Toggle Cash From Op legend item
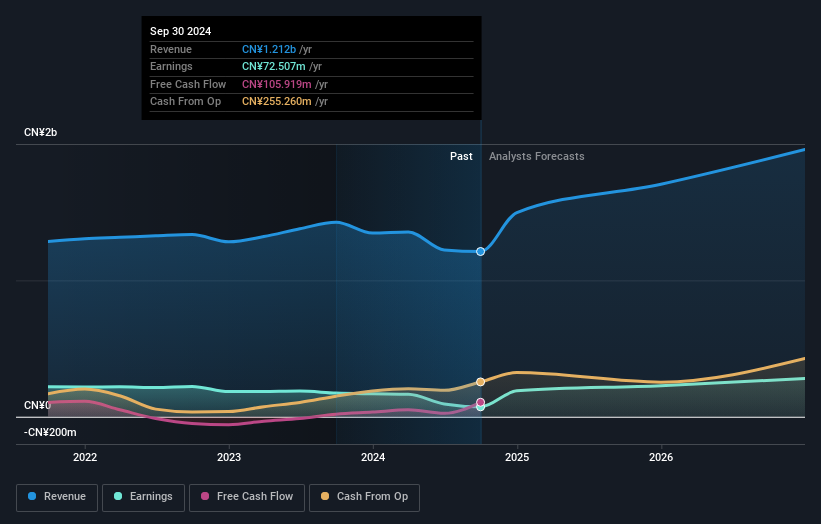The height and width of the screenshot is (524, 821). coord(365,497)
